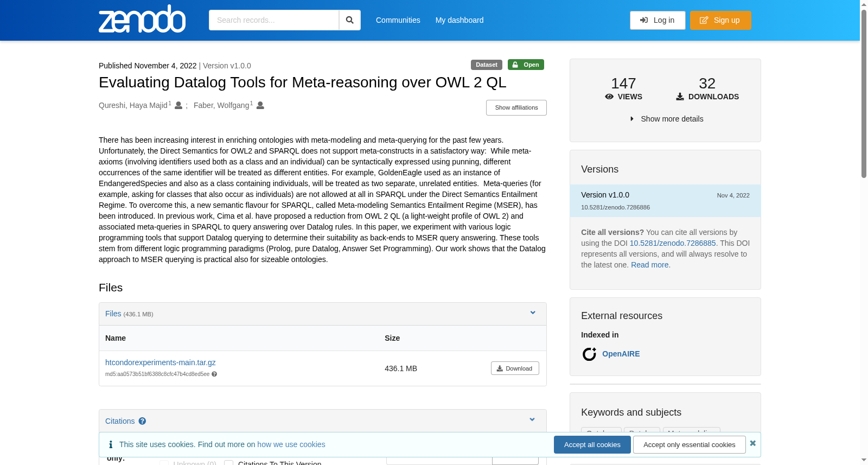The width and height of the screenshot is (868, 465).
Task: Click the views eye icon
Action: point(609,97)
